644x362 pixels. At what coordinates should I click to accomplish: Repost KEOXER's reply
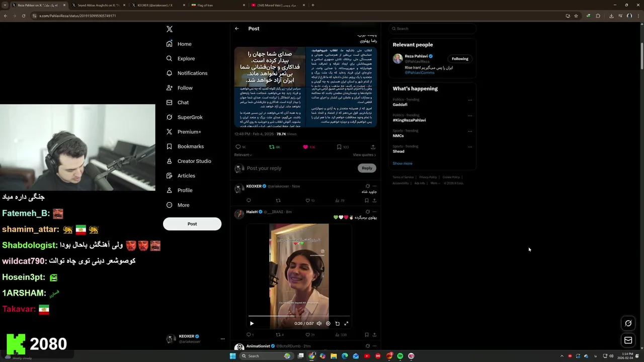(x=278, y=200)
